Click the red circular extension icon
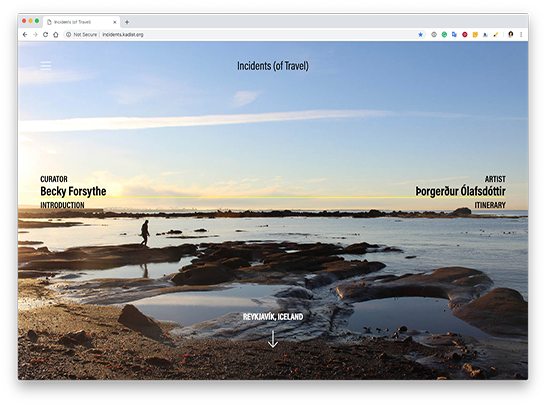 465,34
